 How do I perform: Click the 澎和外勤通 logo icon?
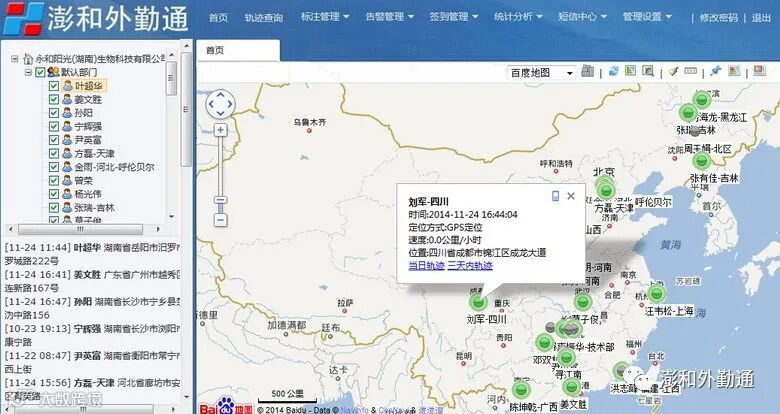(x=23, y=18)
